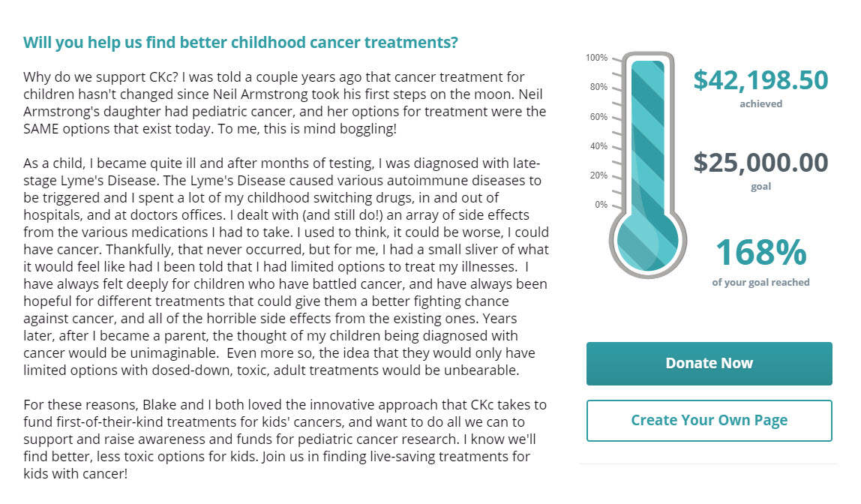The height and width of the screenshot is (504, 861).
Task: Click the paragraph starting 'For these reasons, Blake'
Action: [x=284, y=439]
